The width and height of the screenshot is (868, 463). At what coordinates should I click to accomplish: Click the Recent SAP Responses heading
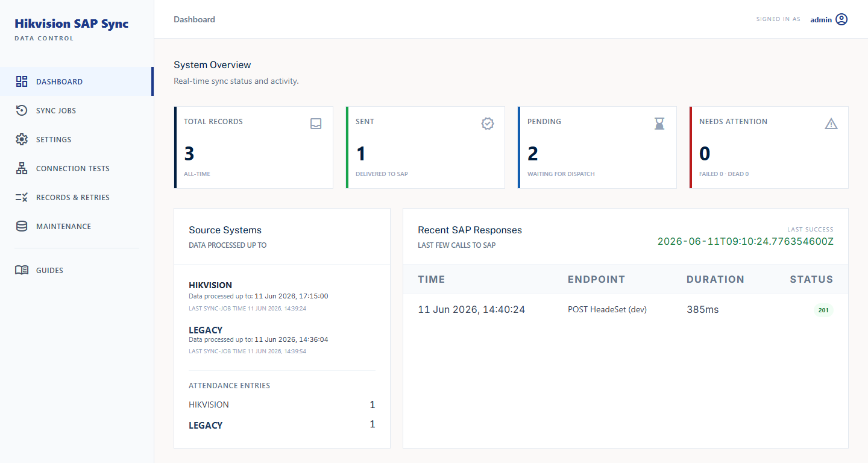(x=470, y=230)
